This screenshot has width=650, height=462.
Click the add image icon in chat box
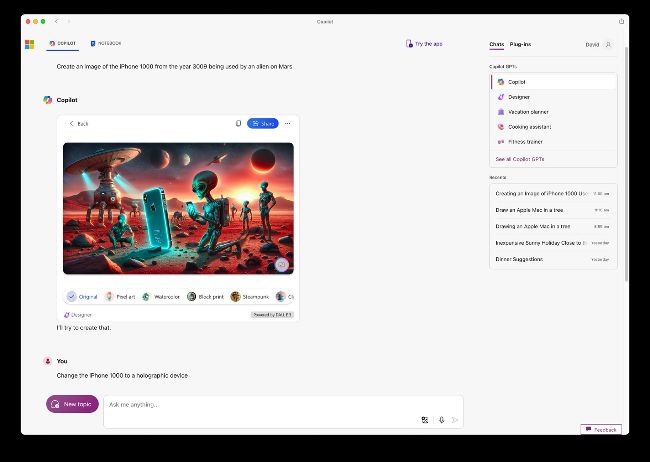pos(425,420)
